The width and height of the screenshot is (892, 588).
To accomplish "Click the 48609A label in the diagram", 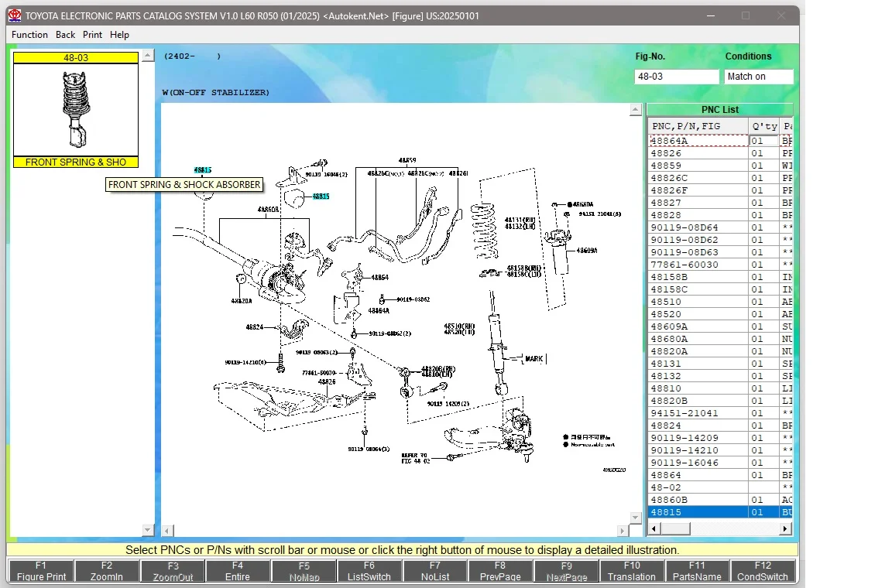I will click(x=587, y=250).
